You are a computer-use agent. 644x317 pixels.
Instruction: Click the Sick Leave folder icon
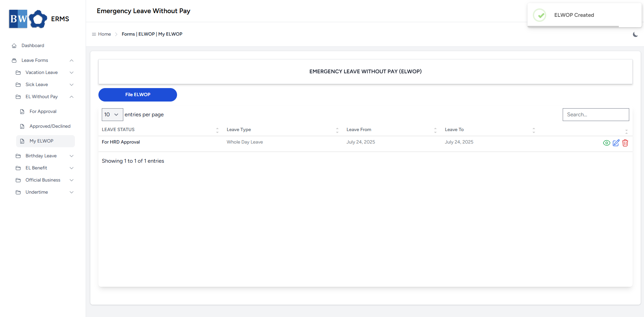pyautogui.click(x=18, y=85)
